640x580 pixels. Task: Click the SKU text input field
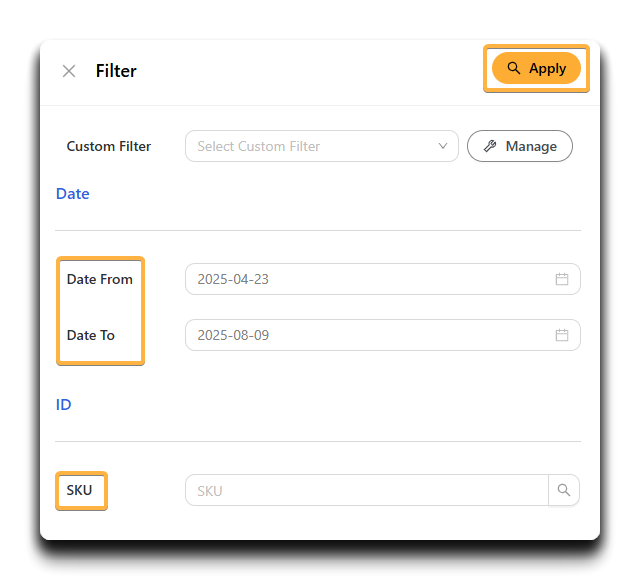click(367, 490)
